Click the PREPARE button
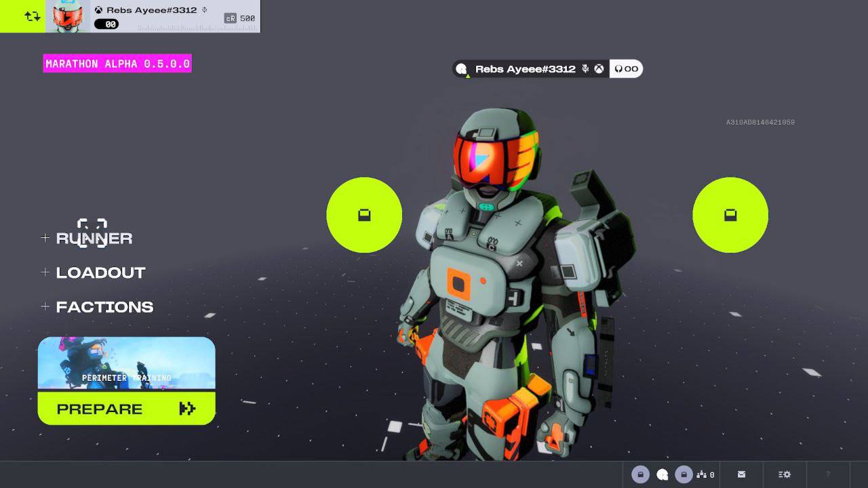 coord(126,409)
